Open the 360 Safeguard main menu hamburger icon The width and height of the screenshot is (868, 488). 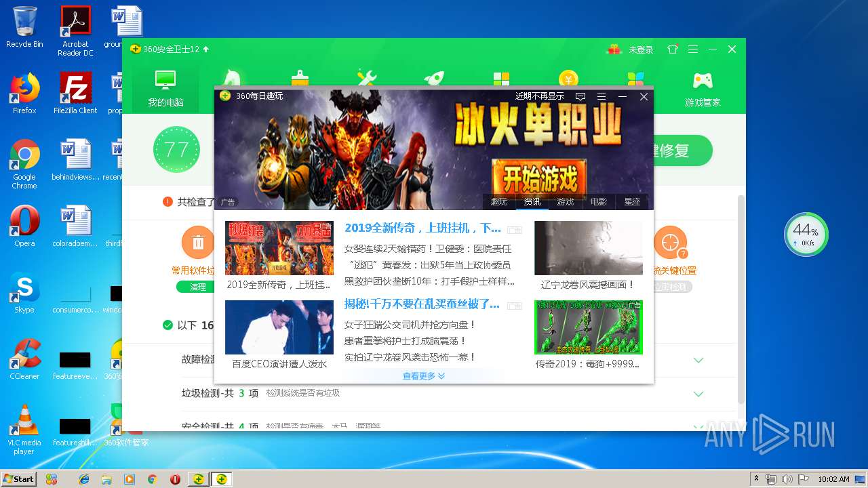693,49
